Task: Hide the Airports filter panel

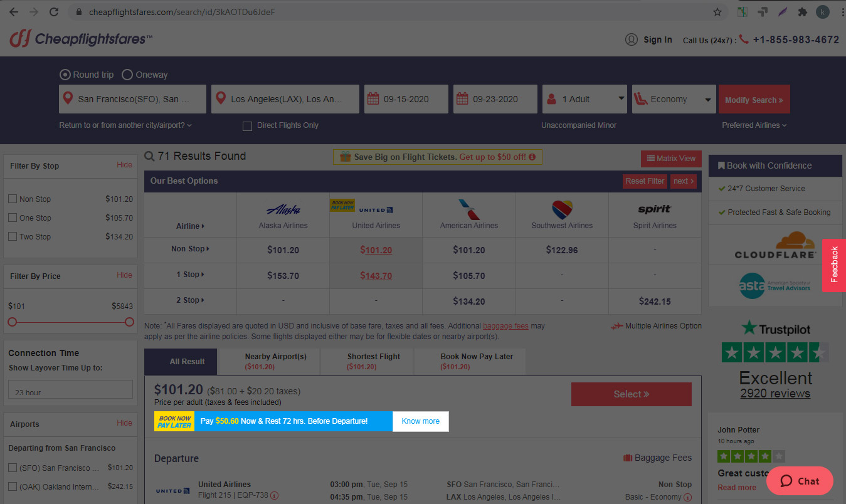Action: [124, 423]
